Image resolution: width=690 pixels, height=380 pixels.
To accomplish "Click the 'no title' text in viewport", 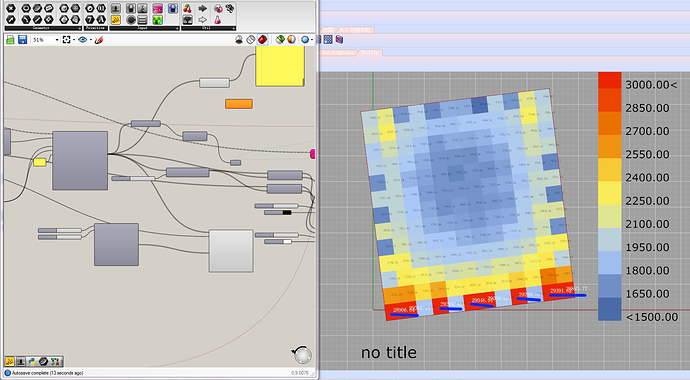I will click(x=389, y=352).
